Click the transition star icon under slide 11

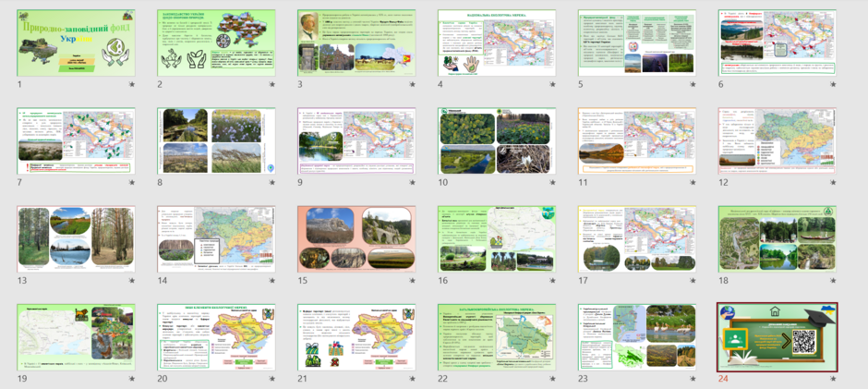click(693, 182)
